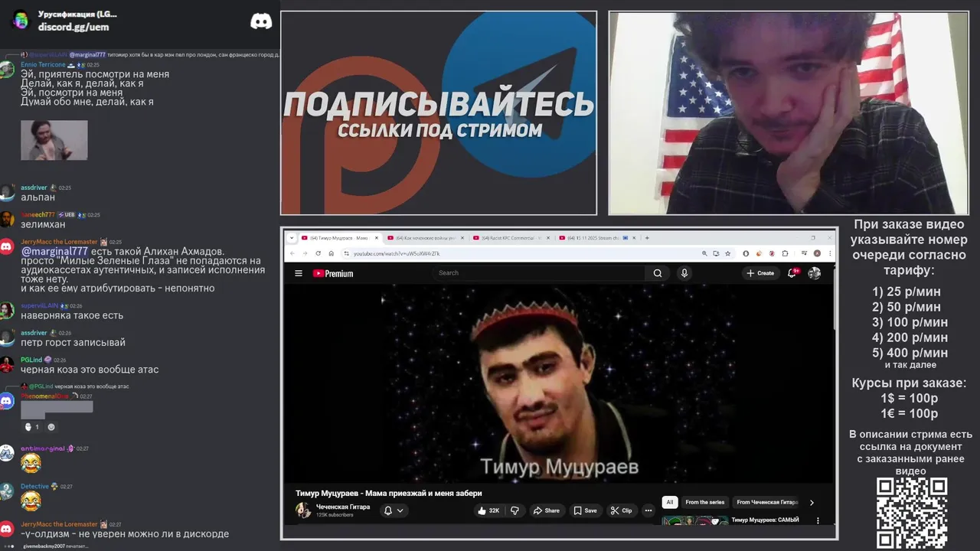Show next filter chips with right chevron
The height and width of the screenshot is (551, 980).
pos(812,503)
